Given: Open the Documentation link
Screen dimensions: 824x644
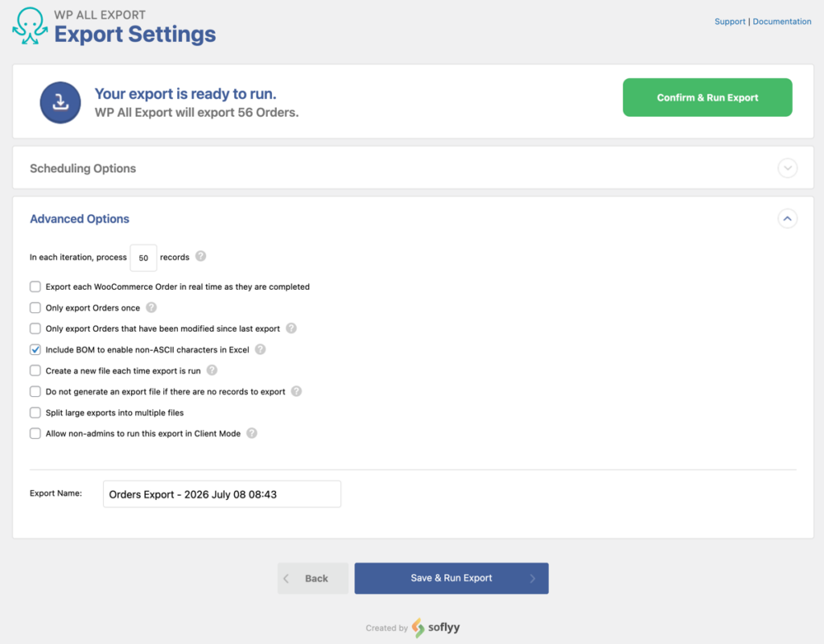Looking at the screenshot, I should [x=782, y=22].
